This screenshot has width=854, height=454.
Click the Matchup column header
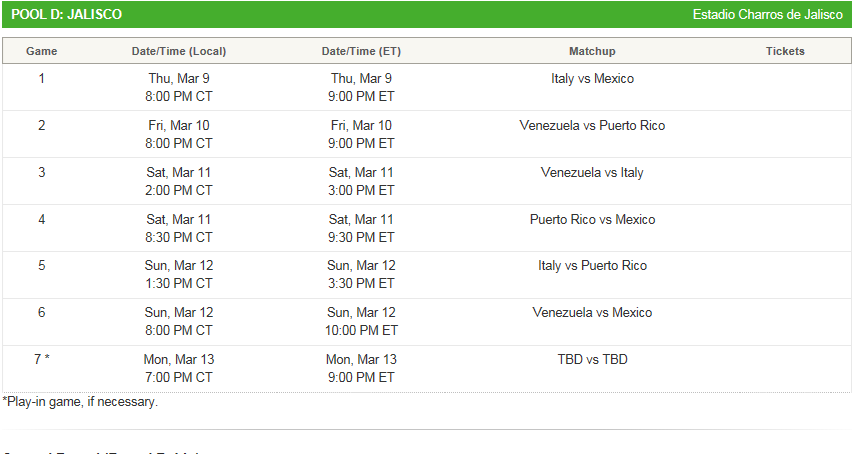tap(592, 51)
